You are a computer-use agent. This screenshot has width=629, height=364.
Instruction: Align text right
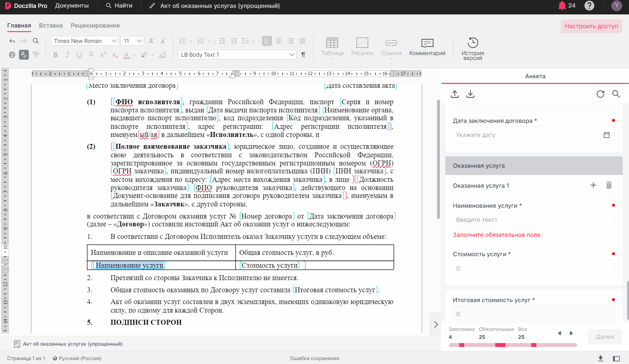[291, 41]
